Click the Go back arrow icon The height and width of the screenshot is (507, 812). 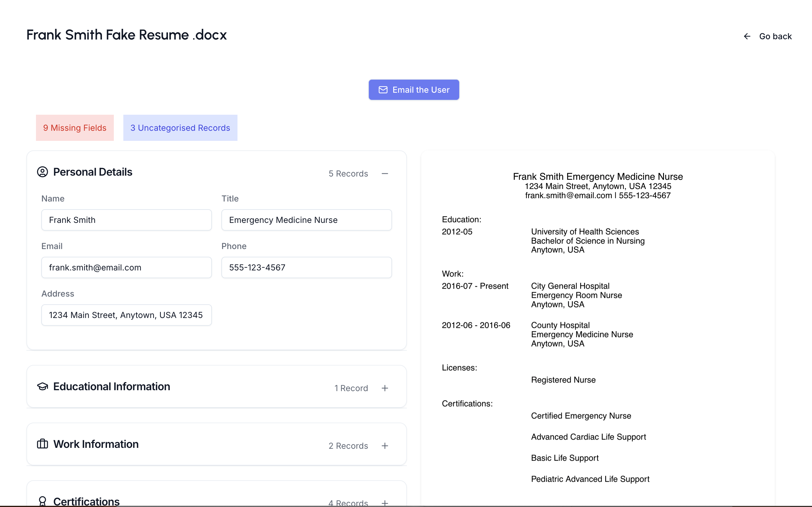coord(747,36)
